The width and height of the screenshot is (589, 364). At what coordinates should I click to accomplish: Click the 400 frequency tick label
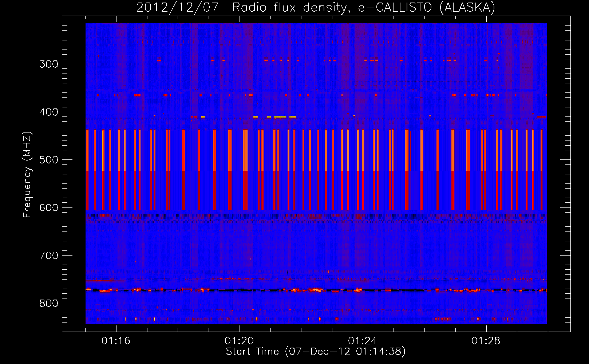[49, 112]
